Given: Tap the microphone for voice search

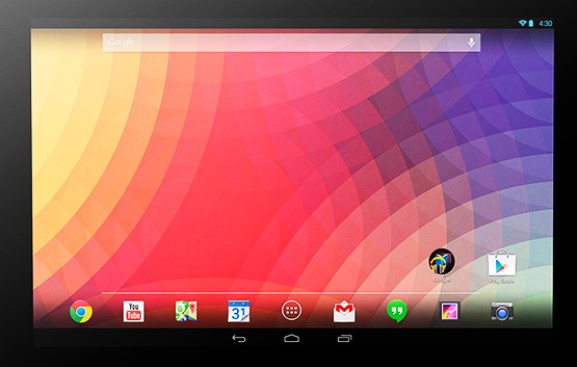Looking at the screenshot, I should [471, 43].
